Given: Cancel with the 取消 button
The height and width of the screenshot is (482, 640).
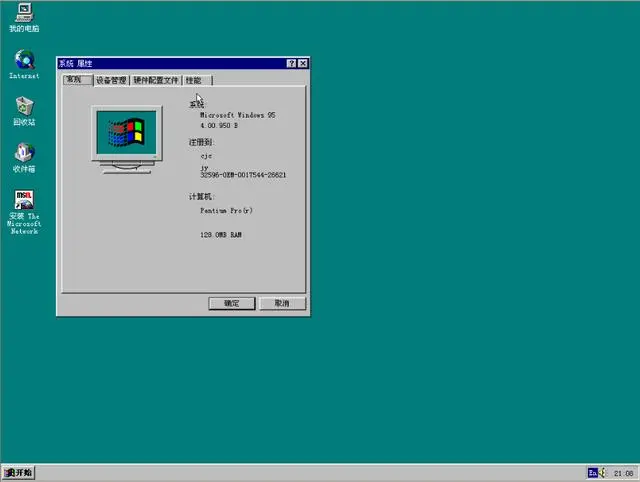Looking at the screenshot, I should click(x=282, y=303).
